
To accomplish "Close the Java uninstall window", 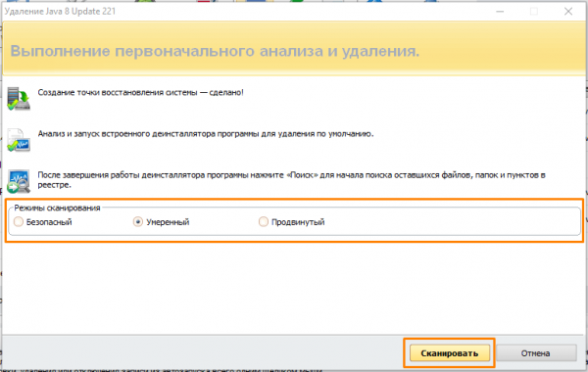I will pos(568,12).
